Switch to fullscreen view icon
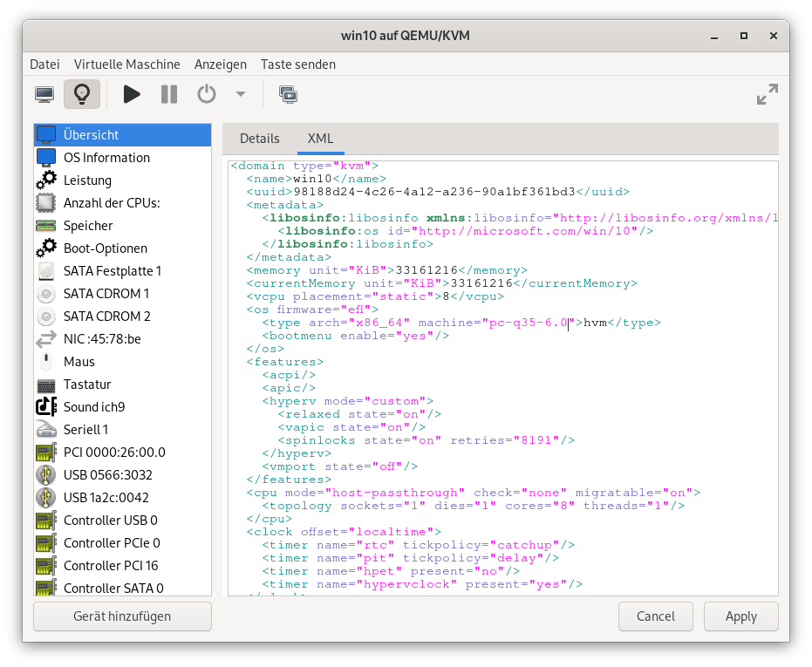The width and height of the screenshot is (812, 667). 767,94
